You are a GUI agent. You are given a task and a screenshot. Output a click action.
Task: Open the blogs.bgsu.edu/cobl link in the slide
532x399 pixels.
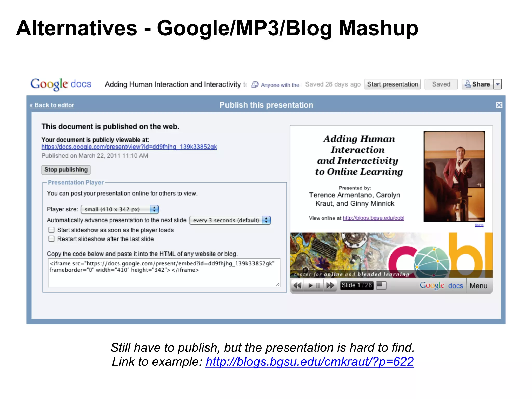pos(374,218)
